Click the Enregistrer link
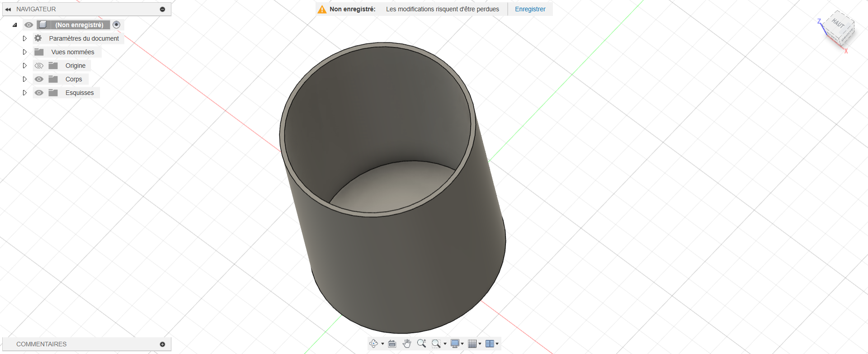 click(x=530, y=9)
